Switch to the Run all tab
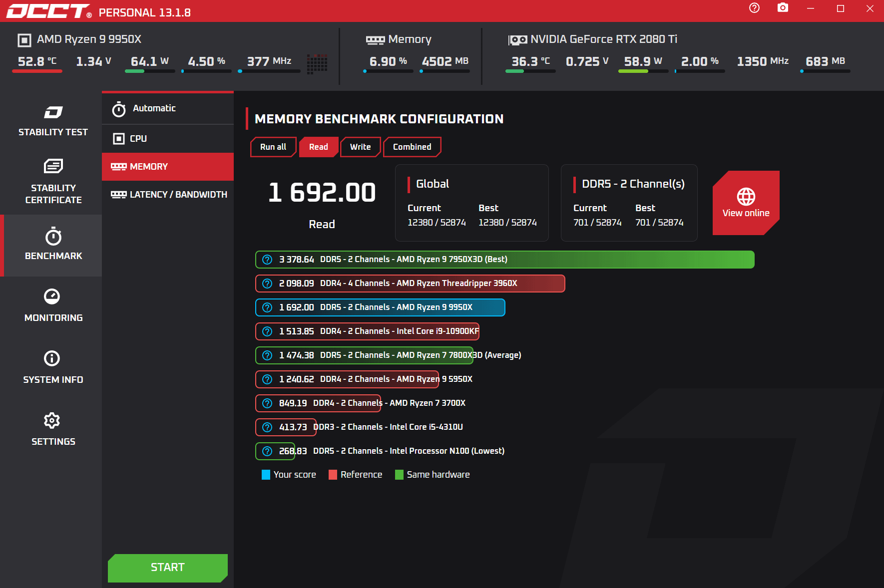Image resolution: width=884 pixels, height=588 pixels. click(273, 147)
